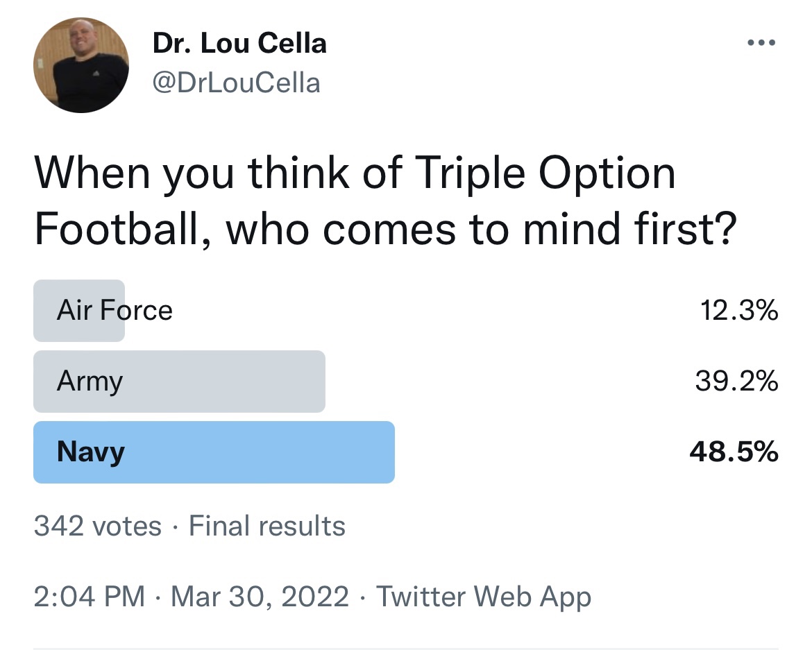Click the 12.3% result percentage
Image resolution: width=812 pixels, height=650 pixels.
pos(739,311)
